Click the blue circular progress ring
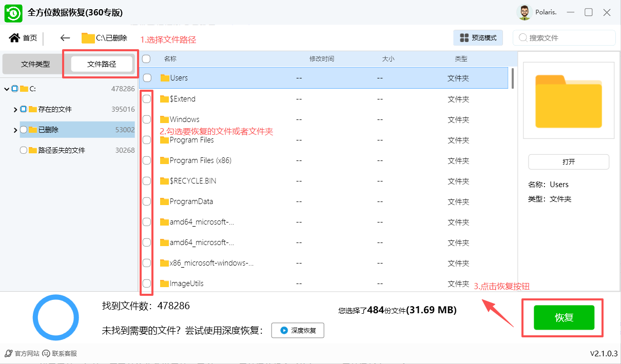Viewport: 621px width, 364px height. (x=55, y=317)
